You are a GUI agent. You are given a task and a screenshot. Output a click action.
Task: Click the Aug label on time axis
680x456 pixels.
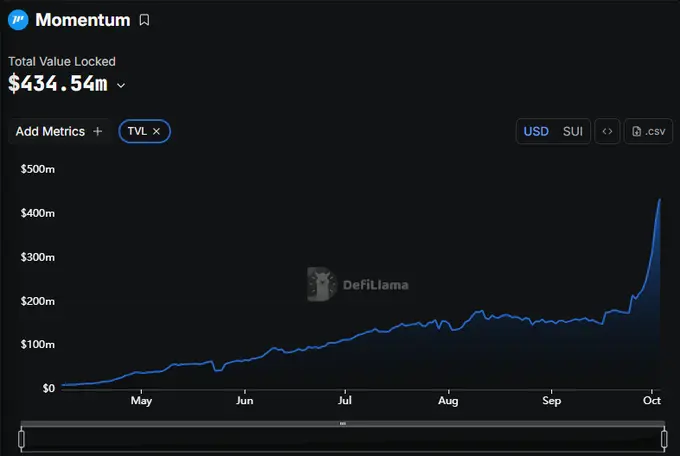tap(448, 400)
